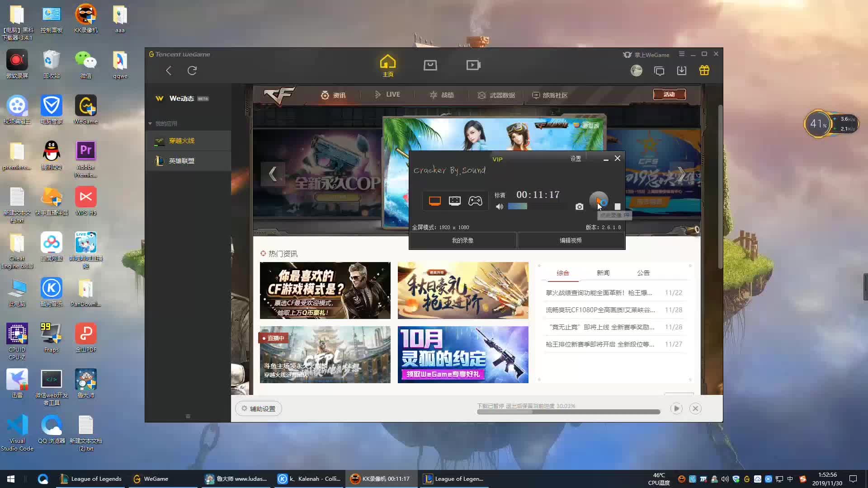This screenshot has height=488, width=868.
Task: Open 设置 in the KK recorder
Action: click(x=576, y=159)
